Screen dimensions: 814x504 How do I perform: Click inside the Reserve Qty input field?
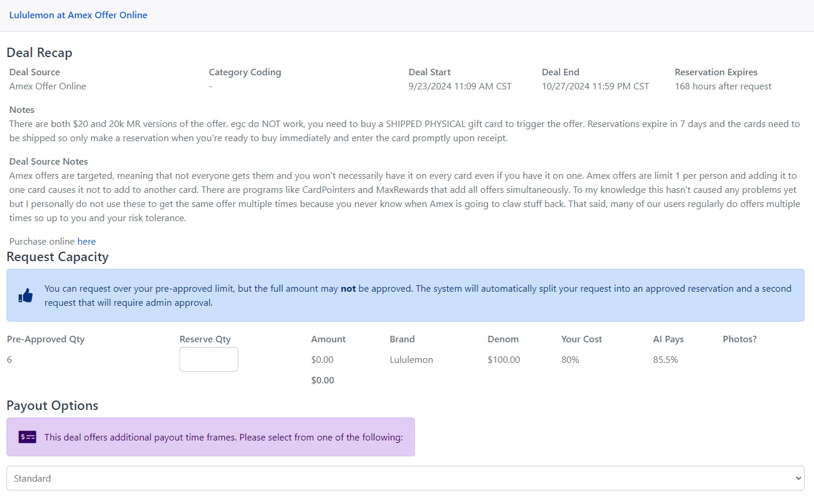(208, 359)
